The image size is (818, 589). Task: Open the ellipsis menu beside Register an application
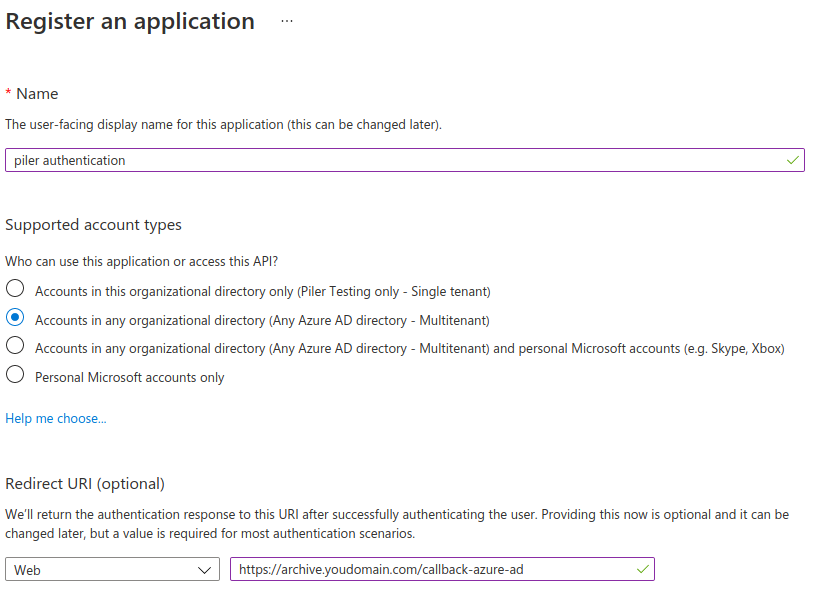tap(287, 21)
